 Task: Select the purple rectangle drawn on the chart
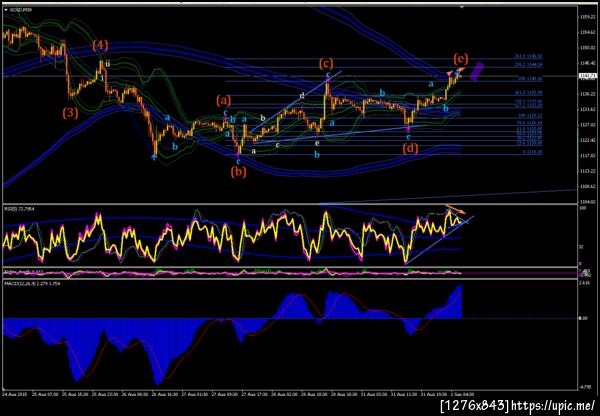[x=477, y=72]
